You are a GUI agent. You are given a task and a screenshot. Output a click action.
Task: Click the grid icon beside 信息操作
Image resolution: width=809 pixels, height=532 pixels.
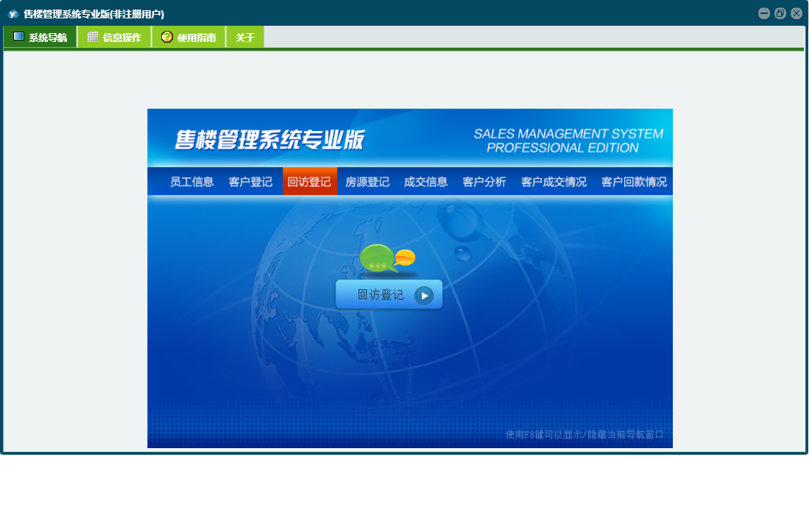tap(93, 37)
